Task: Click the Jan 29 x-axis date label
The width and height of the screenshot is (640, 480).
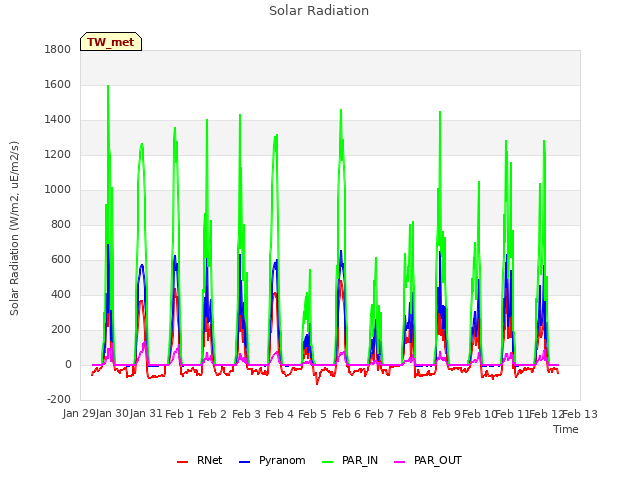Action: 79,414
